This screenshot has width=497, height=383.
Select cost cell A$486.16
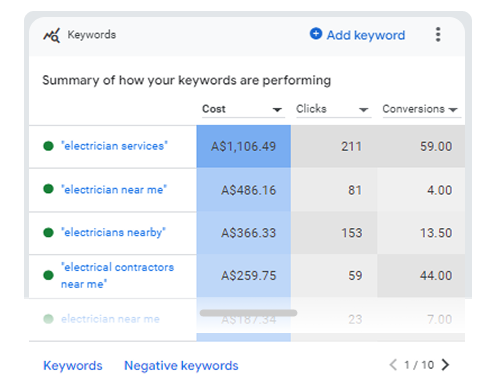[x=244, y=190]
